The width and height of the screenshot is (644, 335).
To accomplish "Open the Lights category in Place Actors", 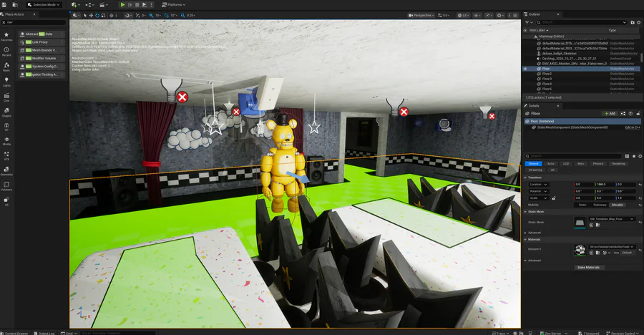I will click(6, 82).
